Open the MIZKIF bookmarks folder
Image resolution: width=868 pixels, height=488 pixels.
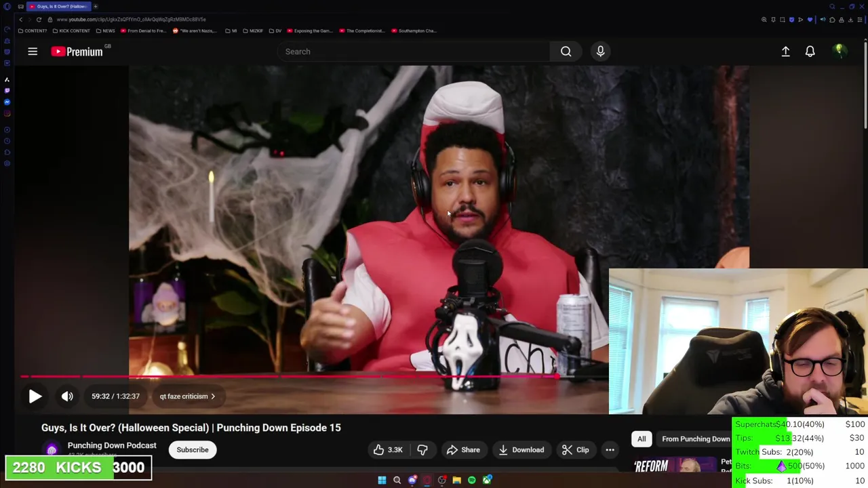point(253,30)
